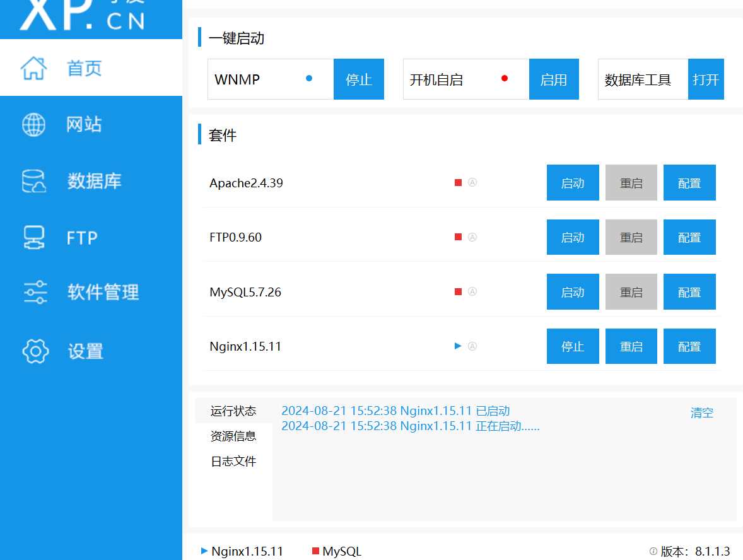This screenshot has height=560, width=743.
Task: Click MySQL in the status bar
Action: (x=342, y=551)
